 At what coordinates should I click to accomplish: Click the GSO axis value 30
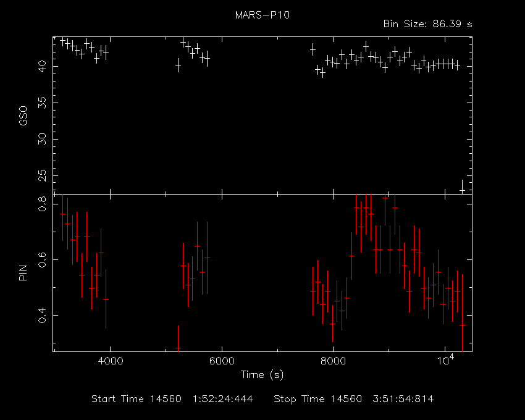pyautogui.click(x=43, y=140)
